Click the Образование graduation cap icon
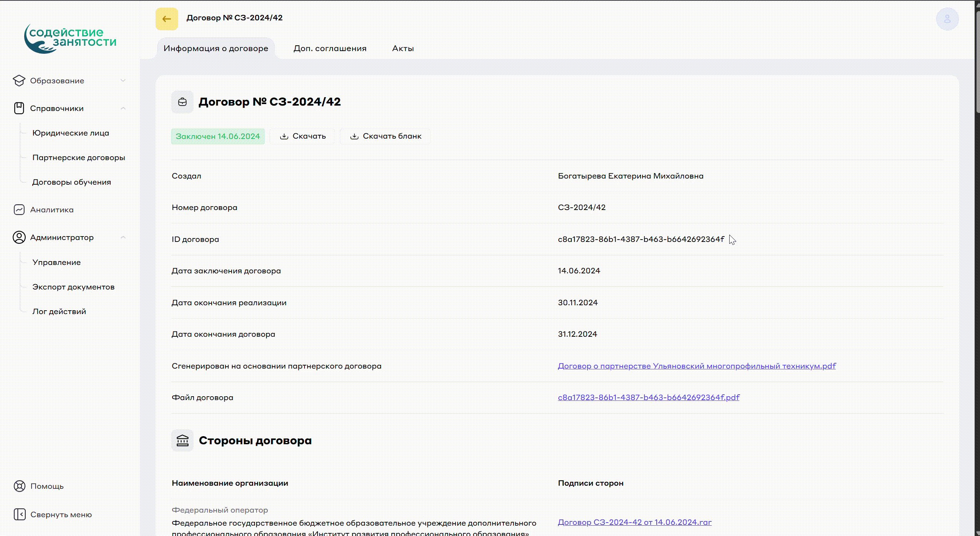The height and width of the screenshot is (536, 980). (x=19, y=81)
